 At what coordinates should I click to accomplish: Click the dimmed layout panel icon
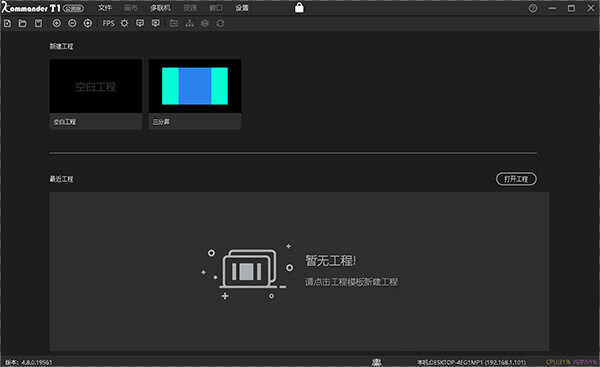(x=174, y=23)
